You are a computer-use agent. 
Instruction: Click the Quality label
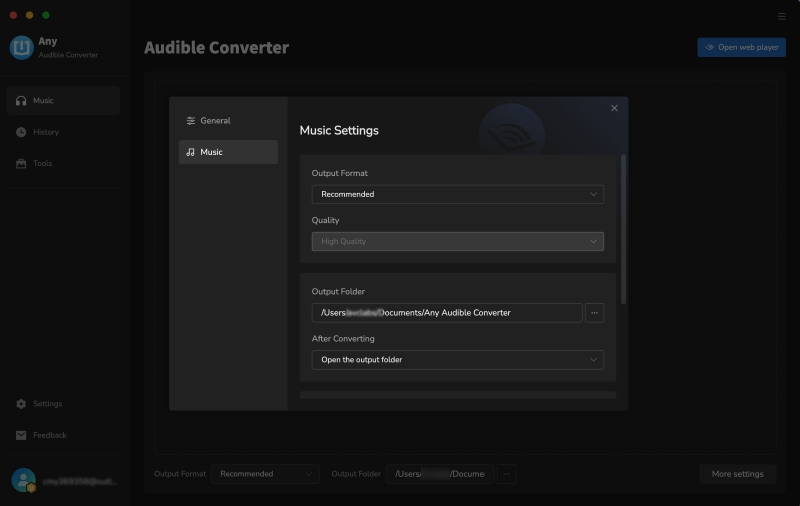326,220
